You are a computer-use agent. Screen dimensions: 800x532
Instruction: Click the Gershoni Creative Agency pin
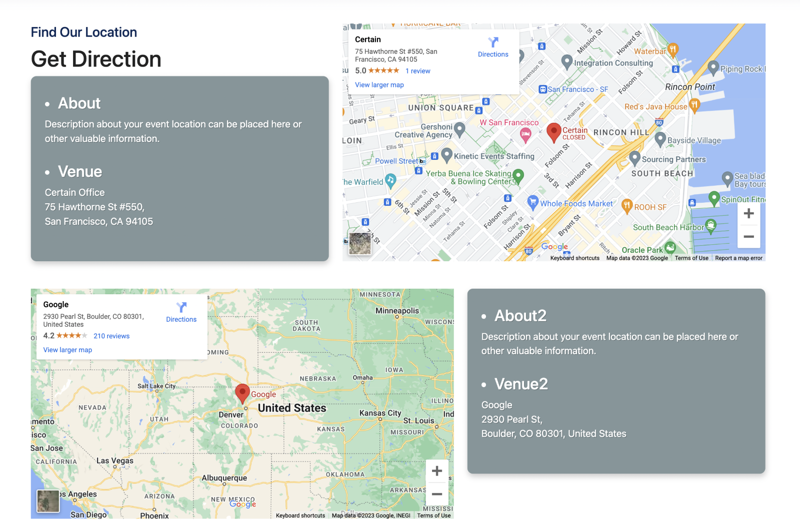click(x=459, y=129)
